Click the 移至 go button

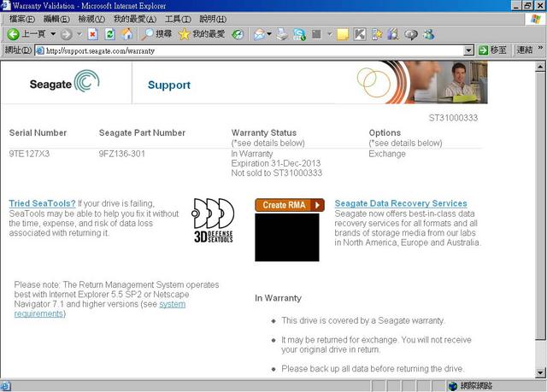[492, 50]
